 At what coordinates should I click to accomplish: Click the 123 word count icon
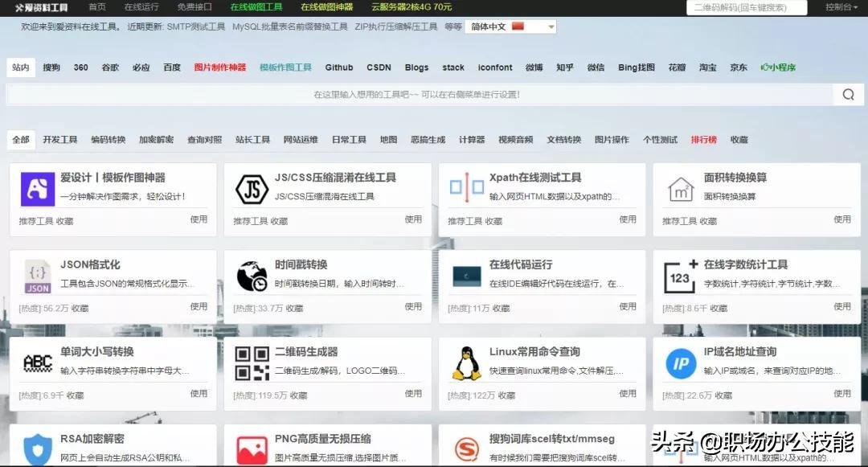[681, 277]
